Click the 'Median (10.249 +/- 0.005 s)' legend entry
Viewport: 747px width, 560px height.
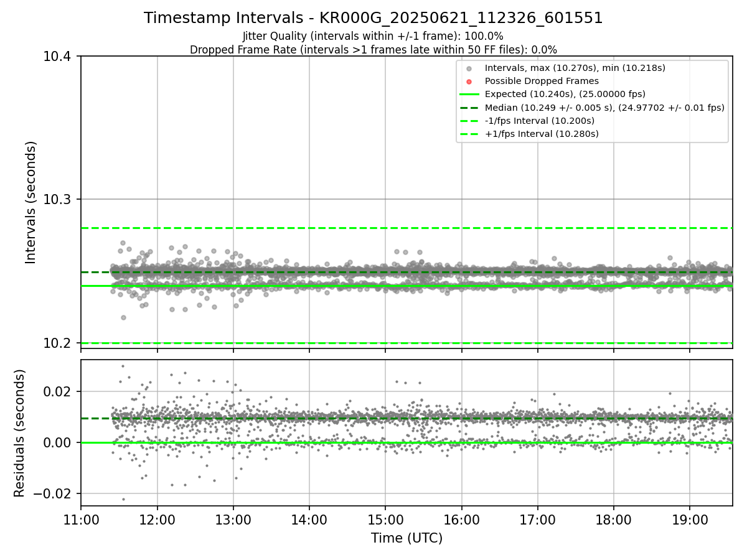coord(604,108)
